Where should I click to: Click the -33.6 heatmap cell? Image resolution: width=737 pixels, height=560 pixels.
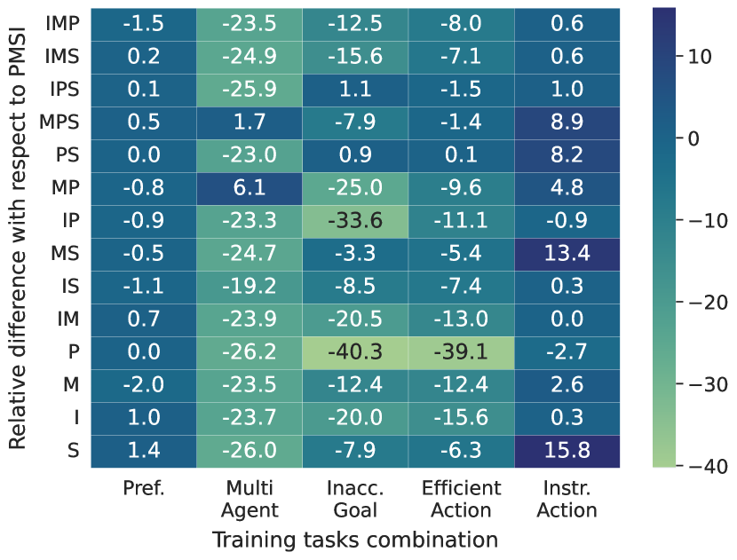[x=355, y=219]
